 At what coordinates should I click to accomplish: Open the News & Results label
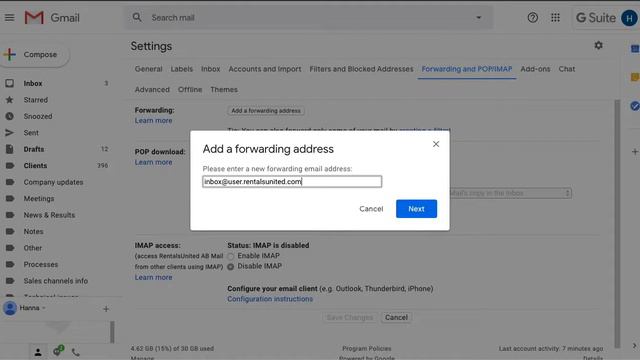tap(49, 215)
